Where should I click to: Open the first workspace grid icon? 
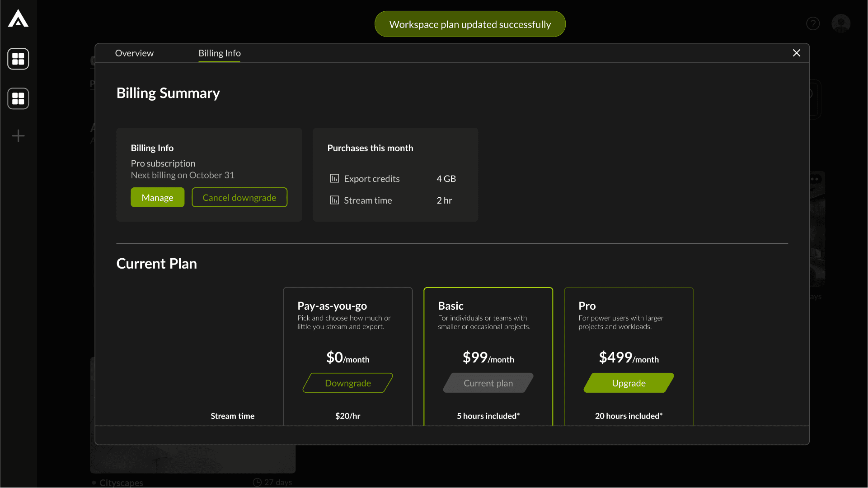point(18,59)
